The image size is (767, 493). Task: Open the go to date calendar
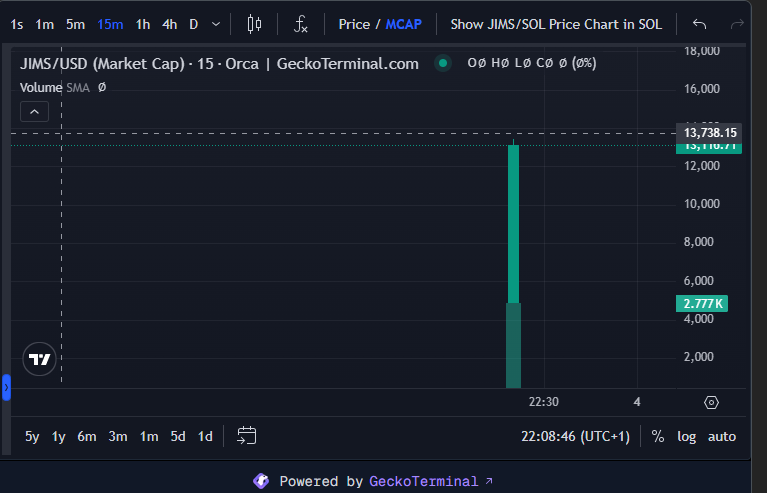point(247,435)
